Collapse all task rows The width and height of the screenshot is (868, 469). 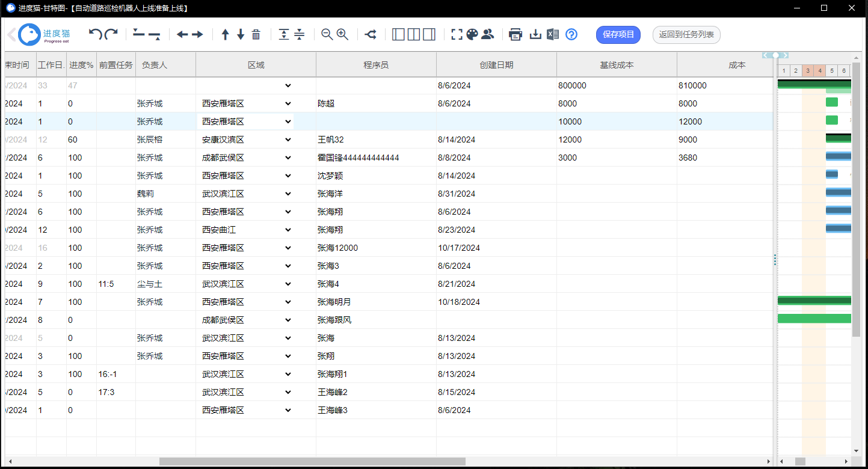300,35
